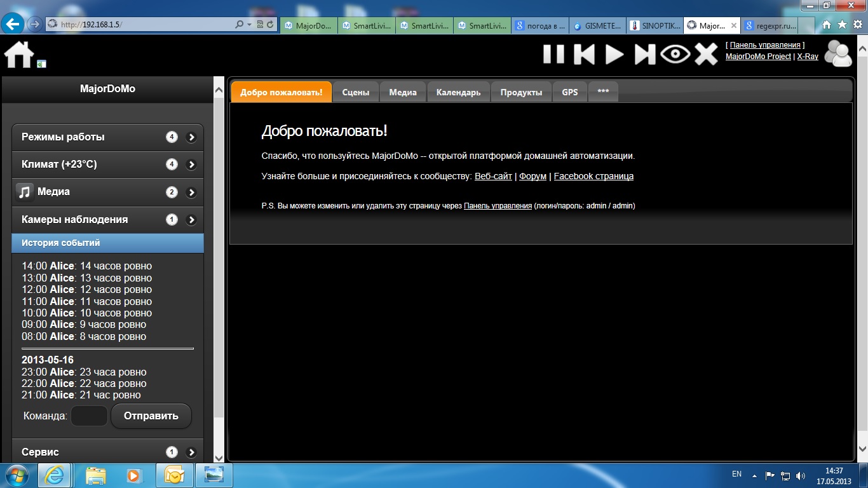The image size is (868, 488).
Task: Go to MajorDoMo home icon
Action: tap(19, 54)
